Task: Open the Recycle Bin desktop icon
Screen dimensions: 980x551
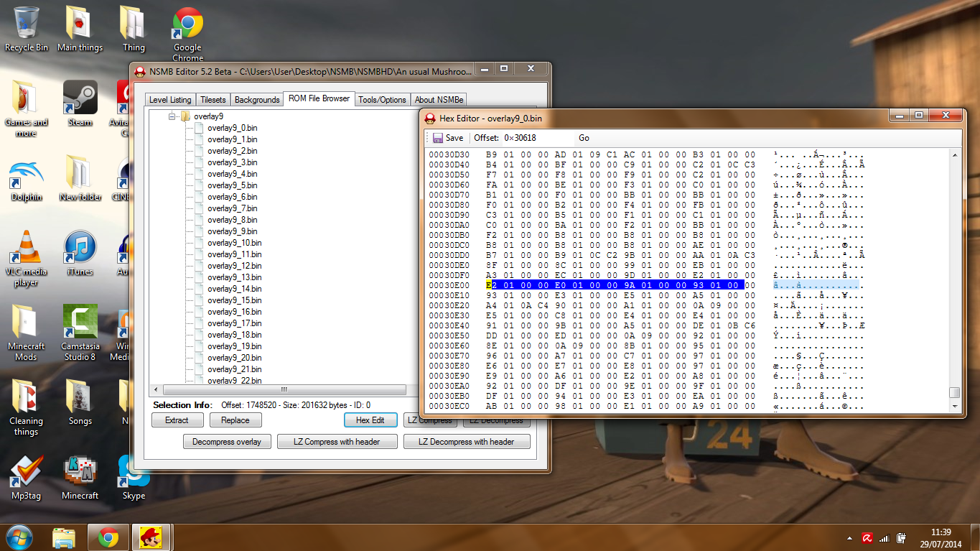Action: coord(27,29)
